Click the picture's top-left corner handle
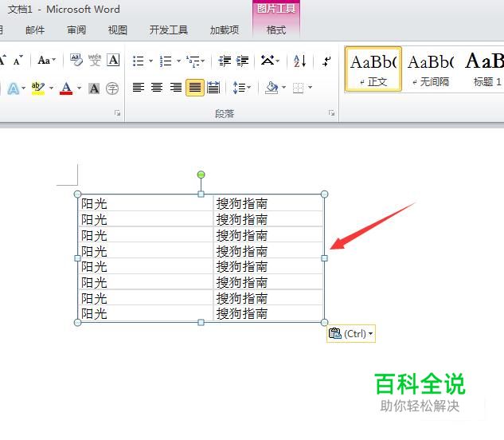This screenshot has width=504, height=440. [x=77, y=194]
